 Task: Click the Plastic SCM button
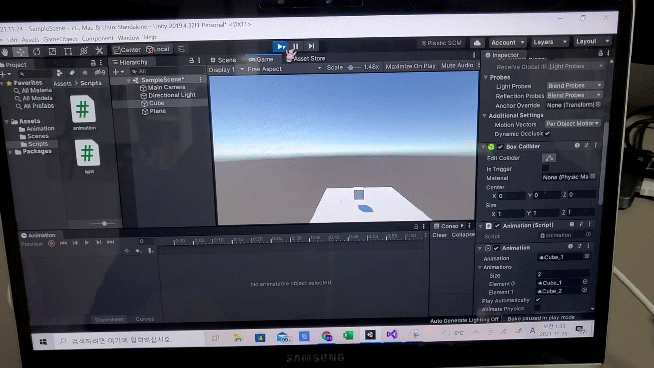(441, 43)
